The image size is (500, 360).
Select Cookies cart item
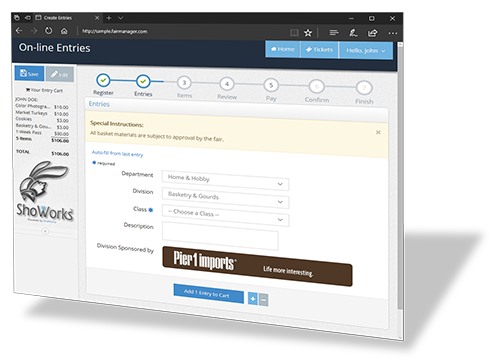tap(42, 120)
